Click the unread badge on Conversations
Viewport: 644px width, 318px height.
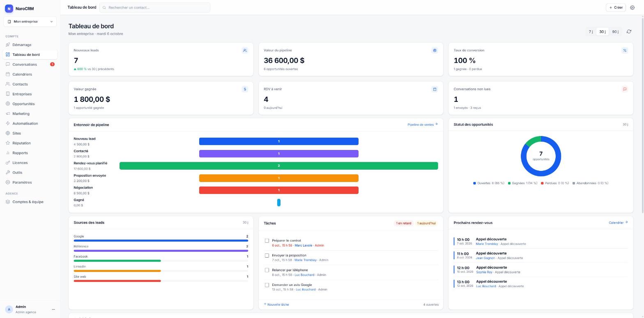pos(52,65)
